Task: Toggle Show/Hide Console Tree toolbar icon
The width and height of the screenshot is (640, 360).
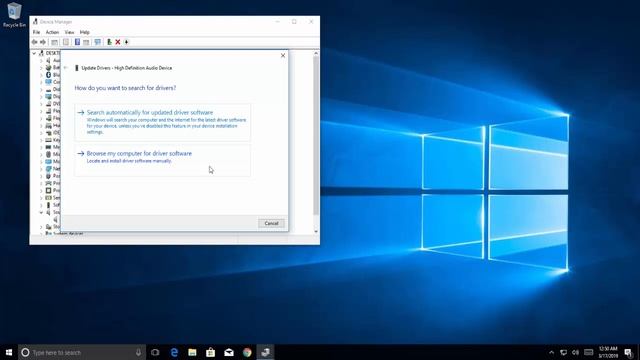Action: (x=54, y=42)
